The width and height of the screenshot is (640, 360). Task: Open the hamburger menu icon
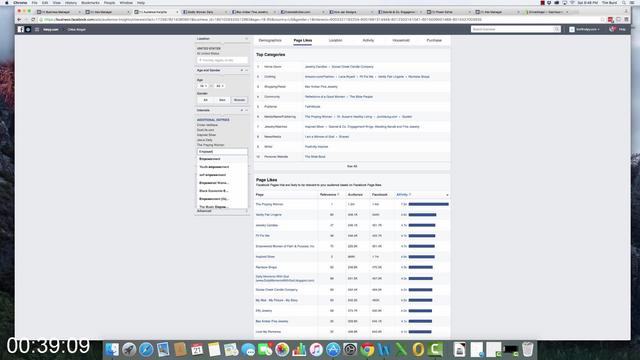coord(37,29)
